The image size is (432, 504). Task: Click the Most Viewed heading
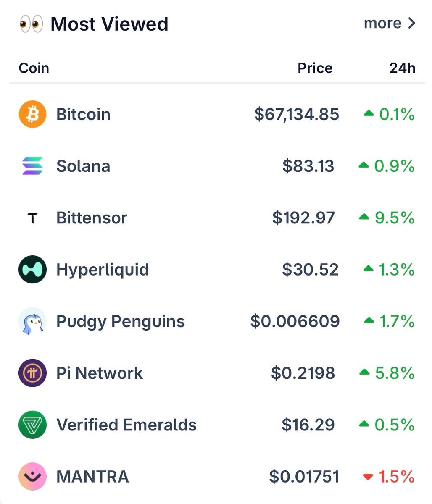click(x=109, y=24)
